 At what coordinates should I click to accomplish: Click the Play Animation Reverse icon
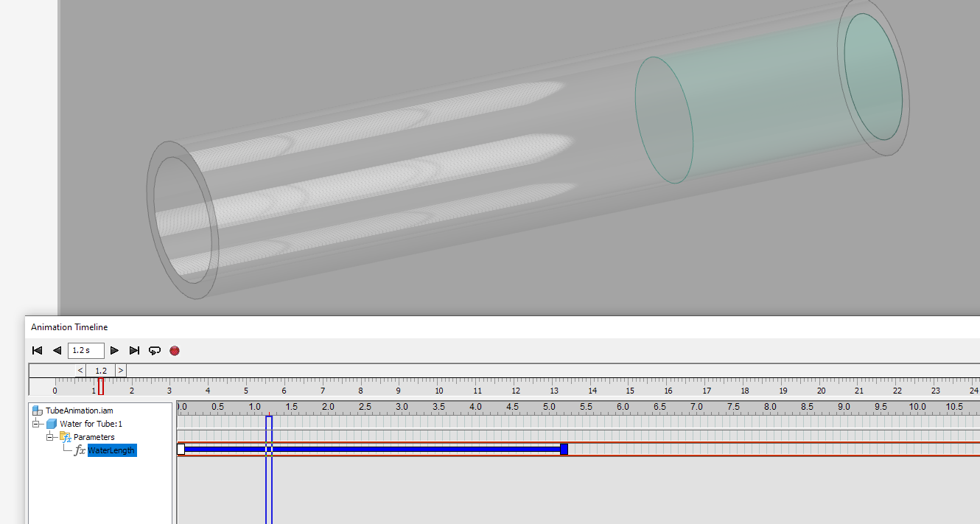(x=57, y=350)
